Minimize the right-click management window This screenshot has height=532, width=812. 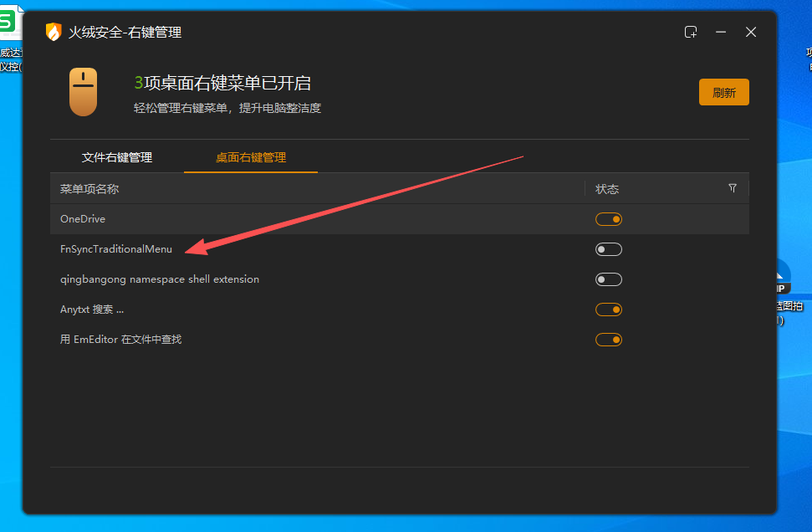coord(720,32)
